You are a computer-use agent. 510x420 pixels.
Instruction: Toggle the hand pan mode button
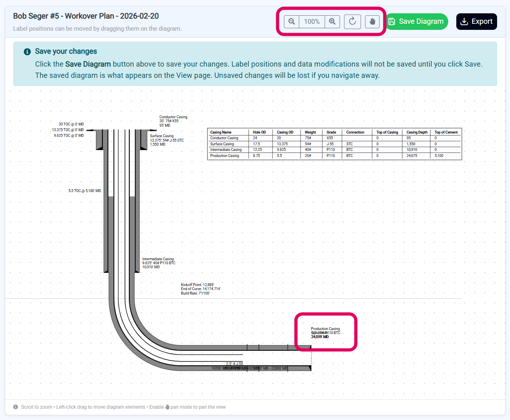(x=372, y=21)
